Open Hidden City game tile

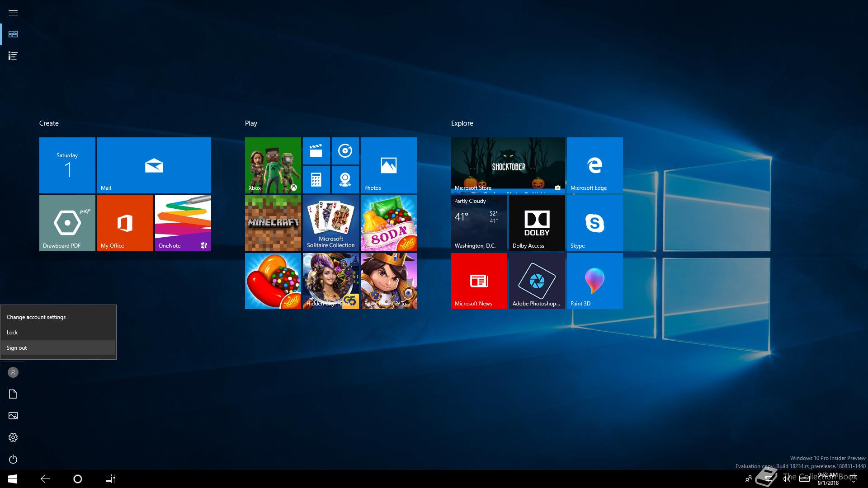pos(331,281)
